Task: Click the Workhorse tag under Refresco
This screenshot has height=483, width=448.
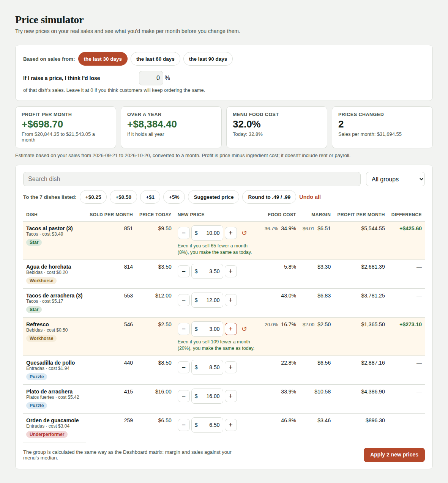Action: tap(41, 338)
